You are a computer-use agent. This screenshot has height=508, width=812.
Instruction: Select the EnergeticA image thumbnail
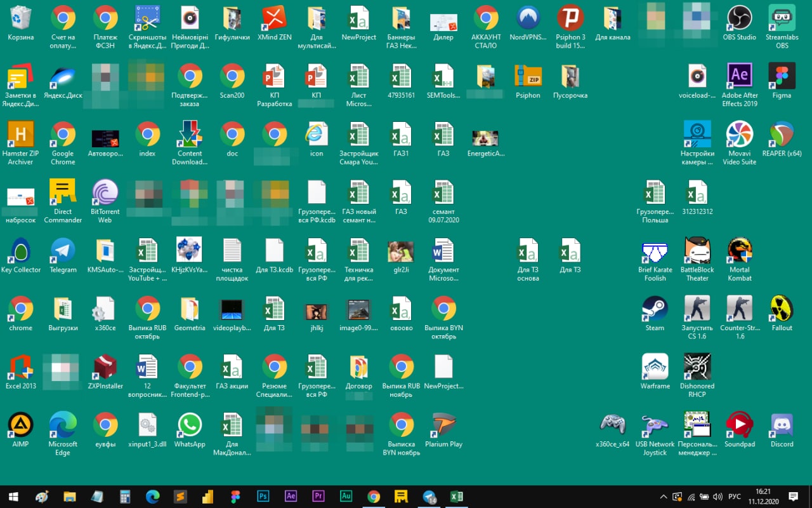point(485,137)
